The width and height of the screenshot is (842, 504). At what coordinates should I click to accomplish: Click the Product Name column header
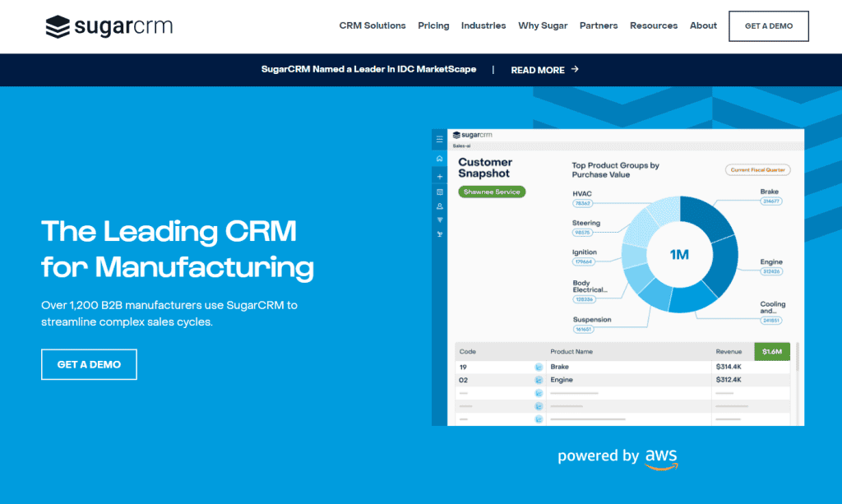[x=571, y=352]
